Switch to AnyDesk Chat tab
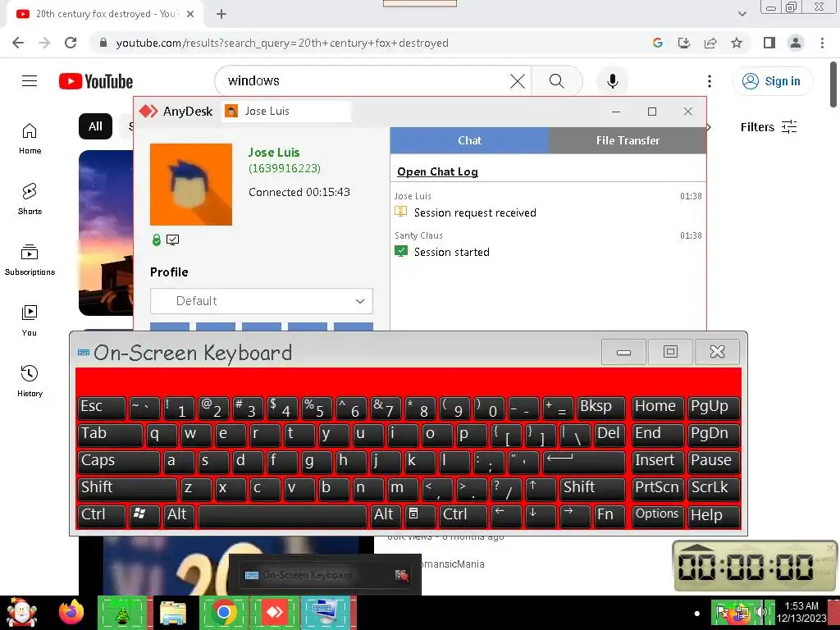Screen dimensions: 840x630 point(469,140)
